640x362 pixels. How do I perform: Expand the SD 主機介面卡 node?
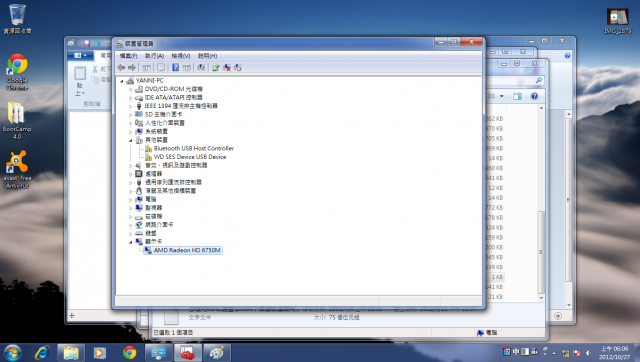tap(131, 115)
